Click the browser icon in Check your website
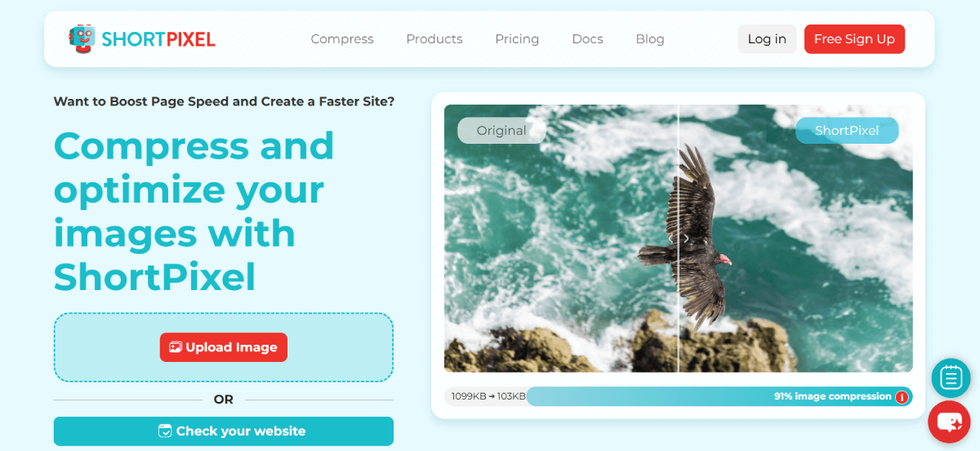 point(165,431)
